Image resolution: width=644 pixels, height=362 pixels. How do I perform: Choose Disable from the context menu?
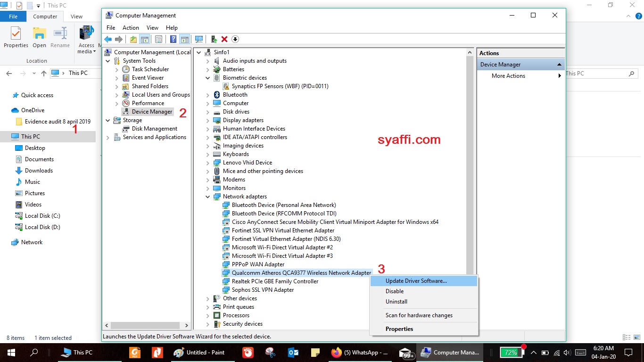424,291
